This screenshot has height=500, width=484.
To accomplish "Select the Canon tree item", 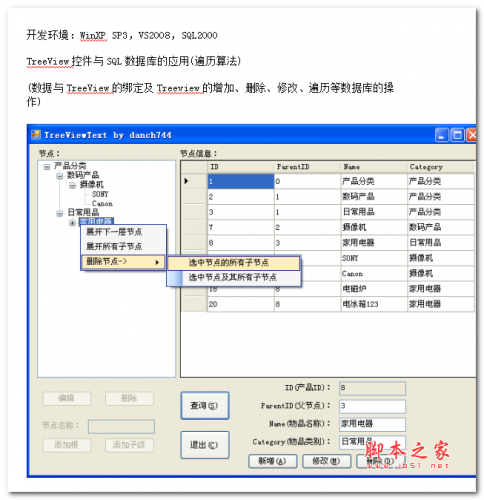I will tap(102, 203).
